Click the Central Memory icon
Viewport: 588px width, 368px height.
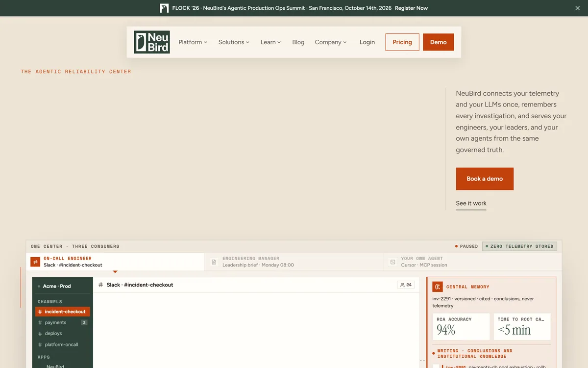(438, 287)
